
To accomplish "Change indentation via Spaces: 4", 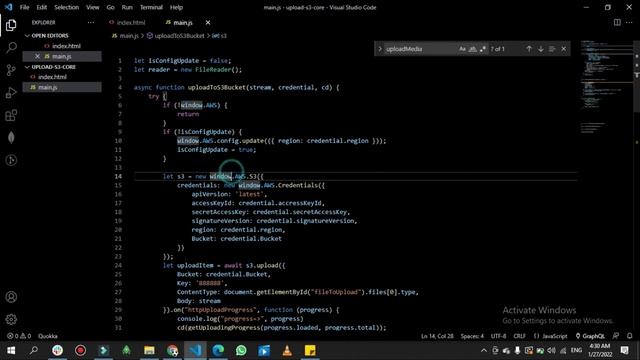I will (x=472, y=336).
